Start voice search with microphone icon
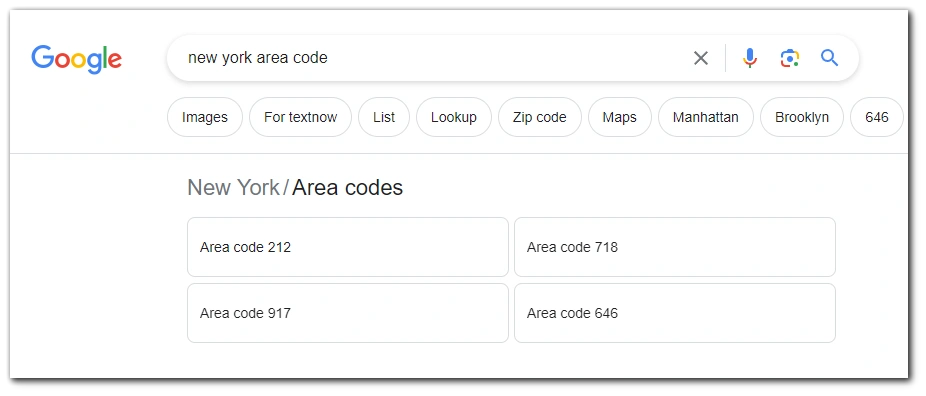Viewport: 926px width, 396px height. pos(749,58)
